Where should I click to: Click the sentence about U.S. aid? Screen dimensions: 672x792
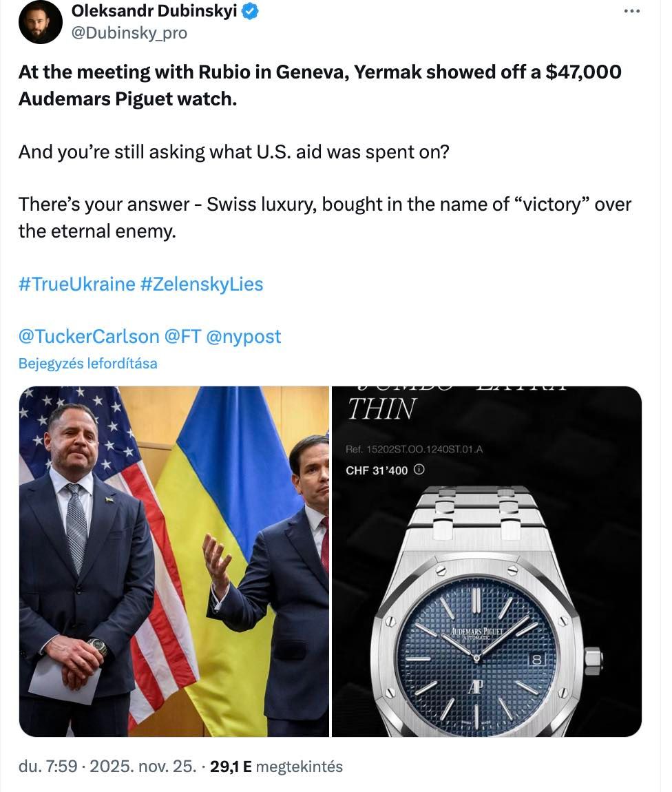[x=233, y=152]
